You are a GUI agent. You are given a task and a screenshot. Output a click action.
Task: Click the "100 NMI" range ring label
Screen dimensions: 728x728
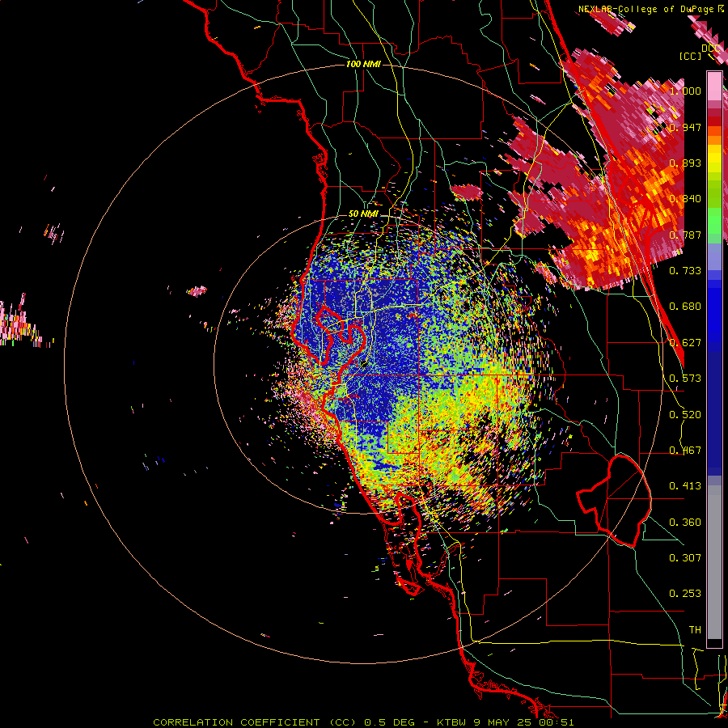363,64
